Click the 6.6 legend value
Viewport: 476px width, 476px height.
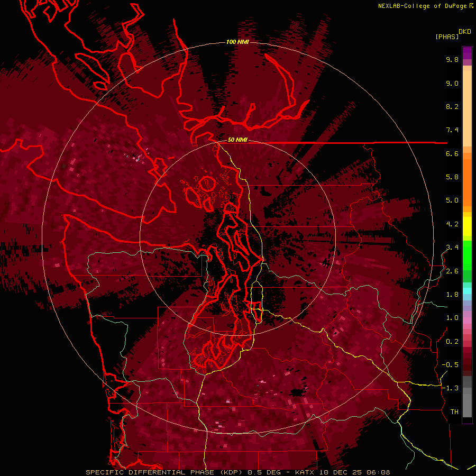pos(452,153)
